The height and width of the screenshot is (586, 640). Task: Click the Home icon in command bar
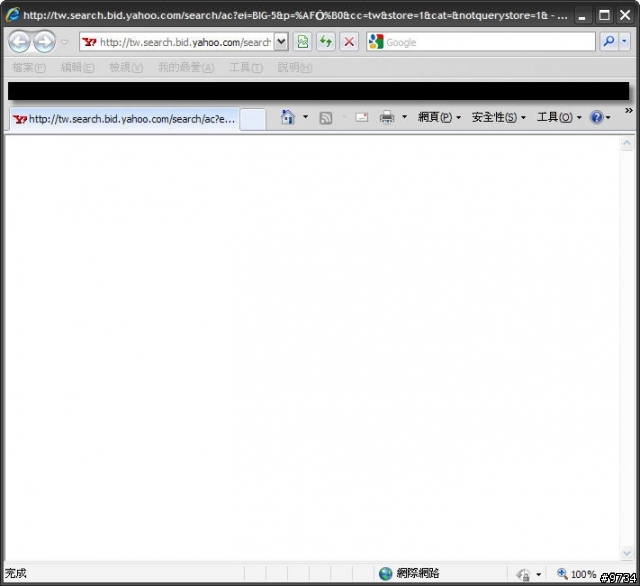(288, 118)
